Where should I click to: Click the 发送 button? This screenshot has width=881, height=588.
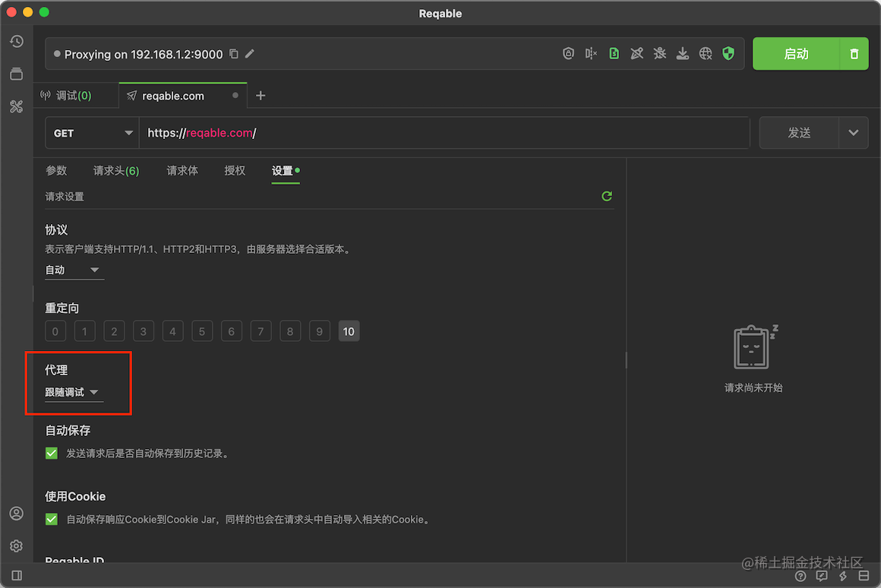(799, 133)
